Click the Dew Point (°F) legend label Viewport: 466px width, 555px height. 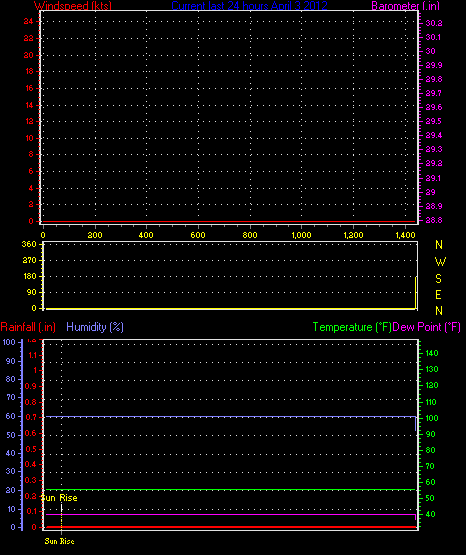[x=426, y=327]
